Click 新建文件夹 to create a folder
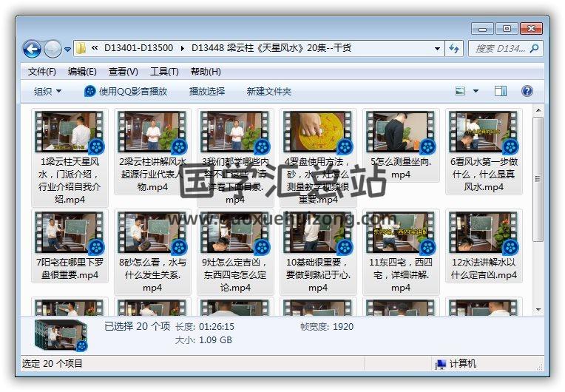Screen dimensions: 565x392 [268, 92]
